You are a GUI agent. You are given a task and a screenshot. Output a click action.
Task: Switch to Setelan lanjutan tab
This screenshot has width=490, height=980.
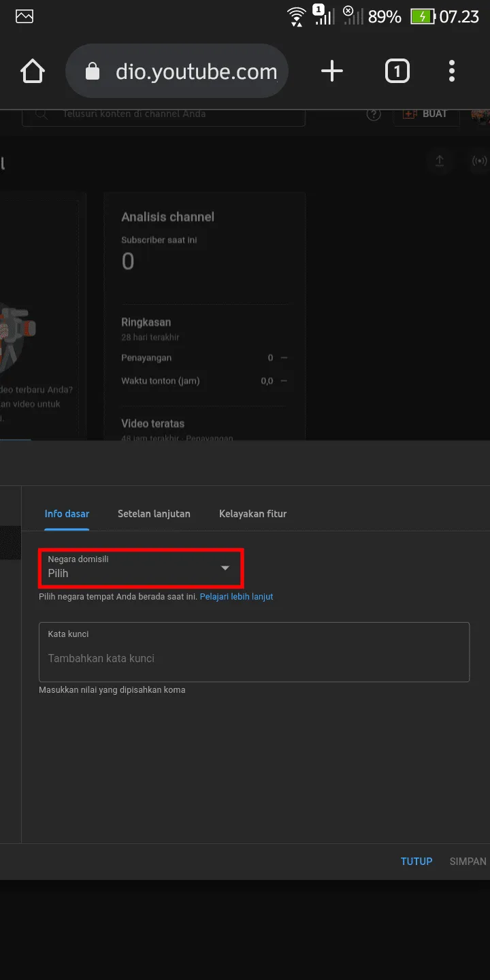tap(154, 514)
